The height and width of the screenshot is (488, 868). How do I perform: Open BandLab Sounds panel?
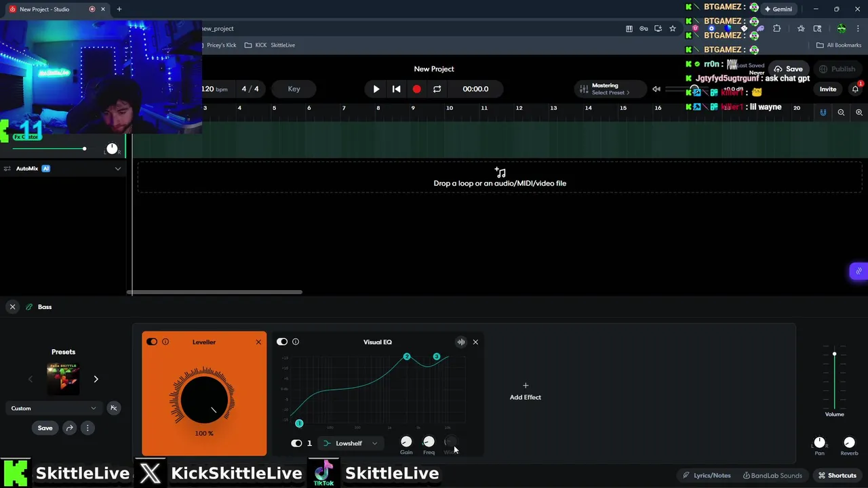coord(772,475)
